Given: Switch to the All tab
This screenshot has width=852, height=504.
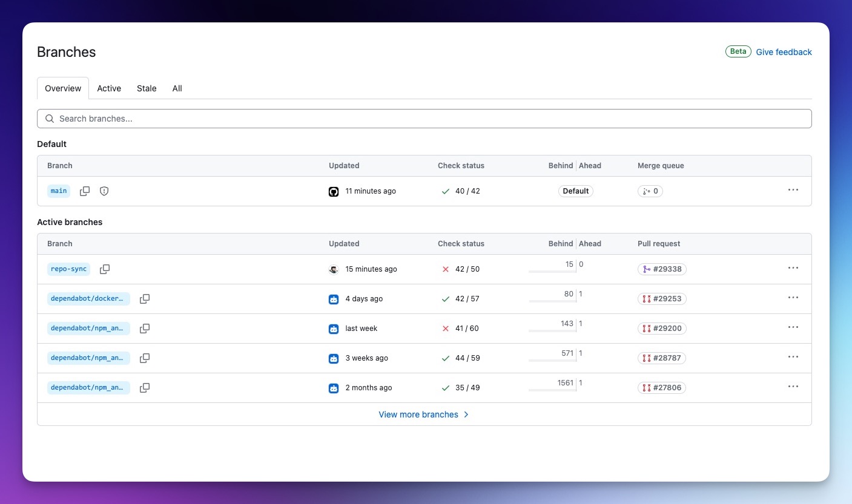Looking at the screenshot, I should pyautogui.click(x=177, y=88).
